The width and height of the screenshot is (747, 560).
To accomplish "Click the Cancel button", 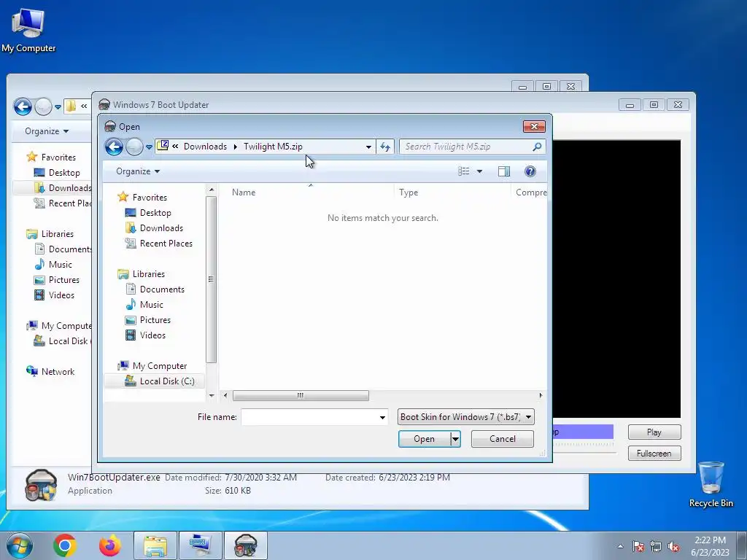I will click(502, 438).
